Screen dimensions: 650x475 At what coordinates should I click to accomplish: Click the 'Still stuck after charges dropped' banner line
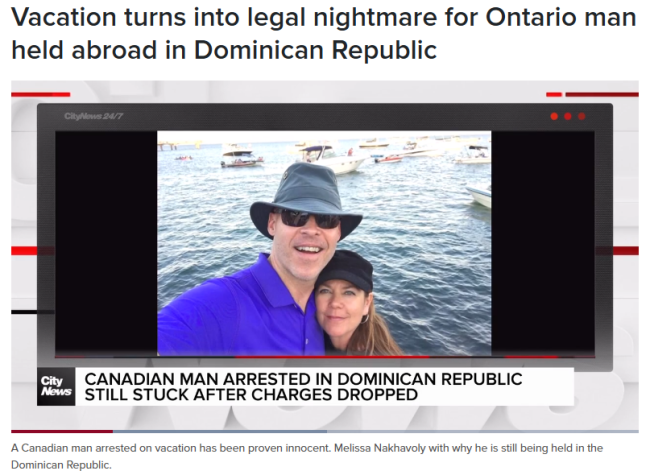pyautogui.click(x=251, y=395)
